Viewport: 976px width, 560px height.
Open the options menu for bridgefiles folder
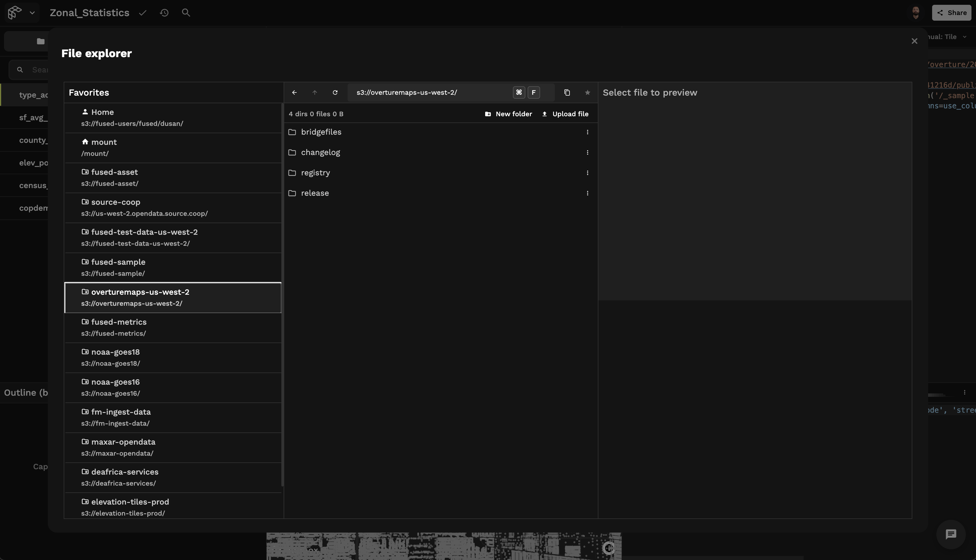[588, 132]
